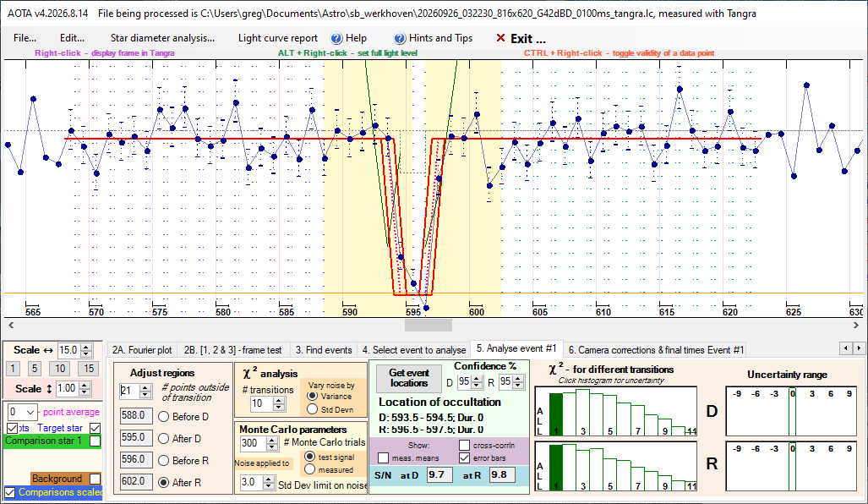Viewport: 868px width, 504px height.
Task: Toggle the Comparison star 1 checkbox
Action: pos(96,441)
